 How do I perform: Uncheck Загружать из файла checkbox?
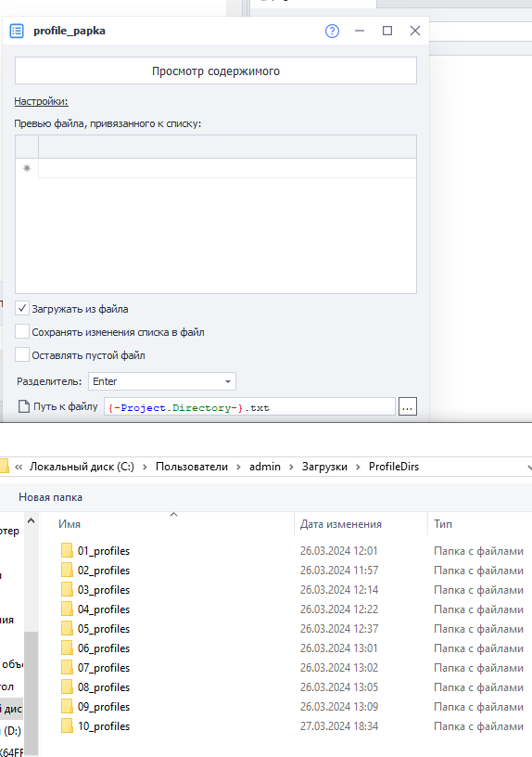[22, 308]
